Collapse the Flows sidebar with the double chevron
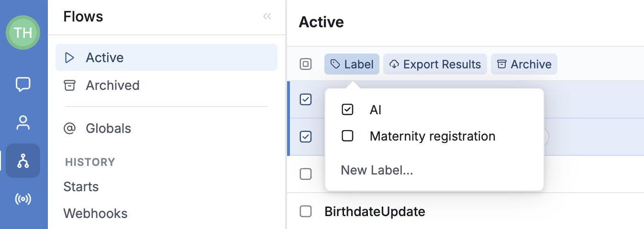 (267, 17)
